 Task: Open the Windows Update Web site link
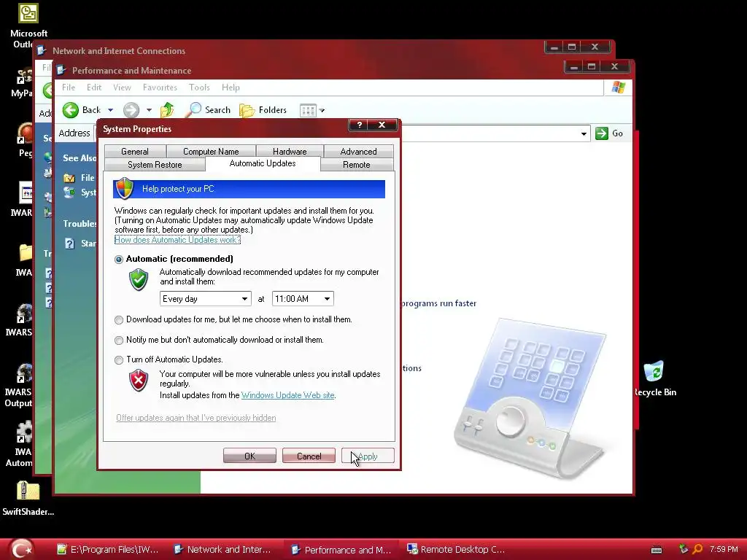pos(287,395)
